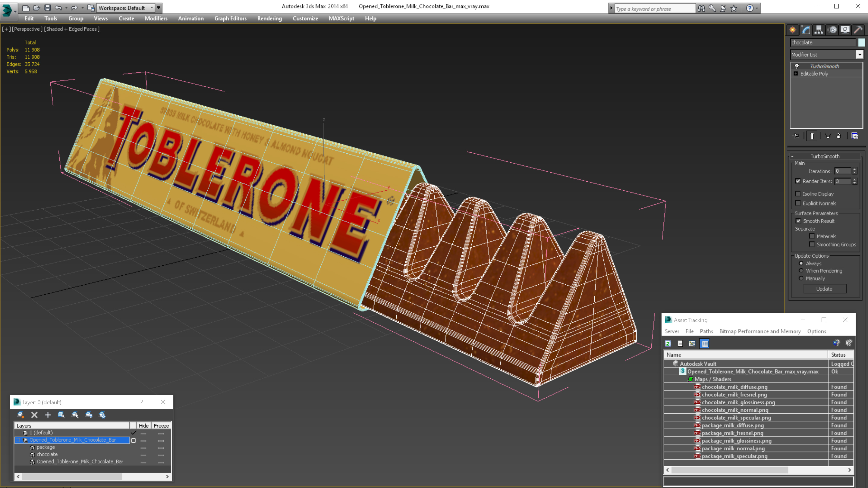
Task: Open the Hierarchy command panel tab
Action: 819,30
